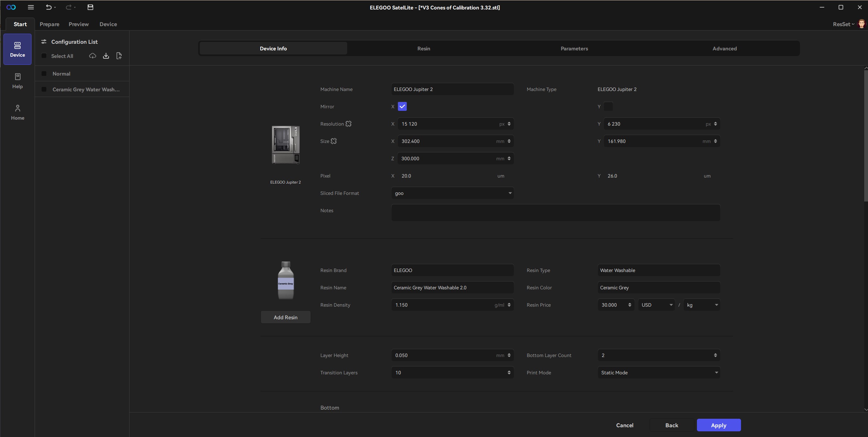
Task: Check the Ceramic Grey Water Wash configuration checkbox
Action: (44, 89)
